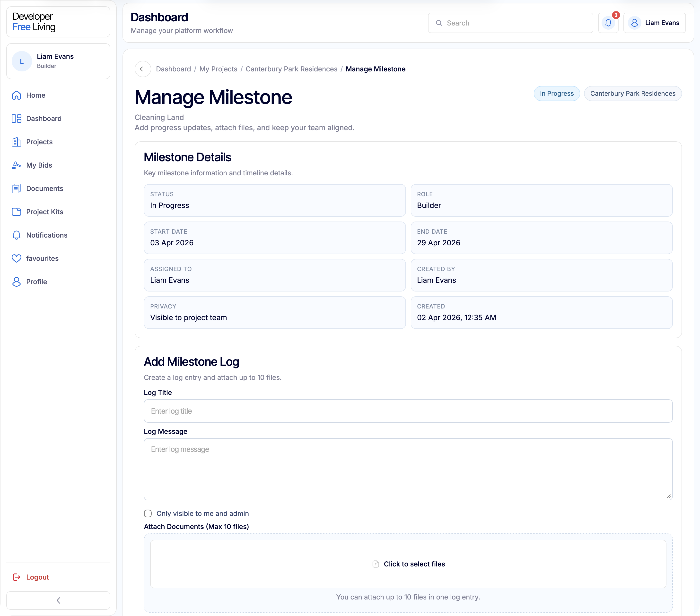Click the In Progress status pill
The width and height of the screenshot is (700, 616).
557,94
